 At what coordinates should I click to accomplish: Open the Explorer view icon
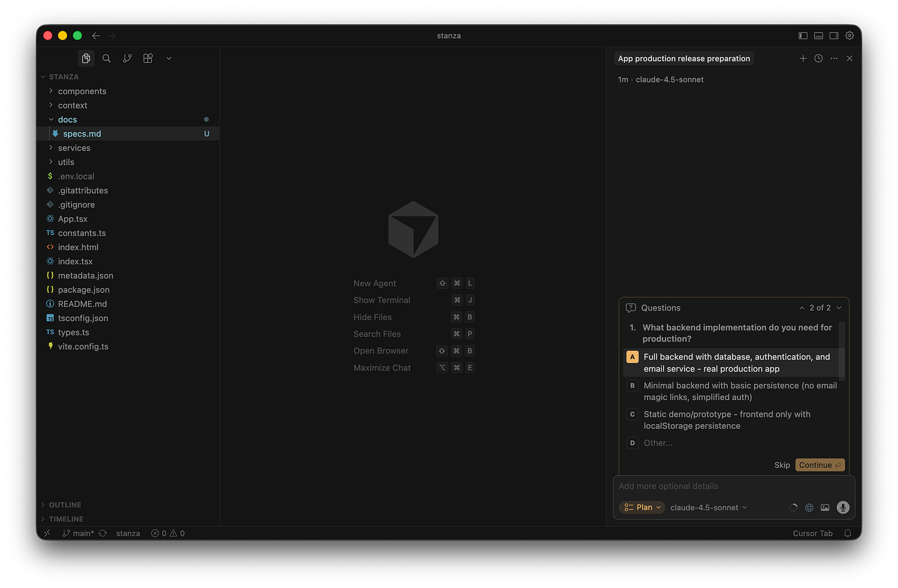coord(86,58)
